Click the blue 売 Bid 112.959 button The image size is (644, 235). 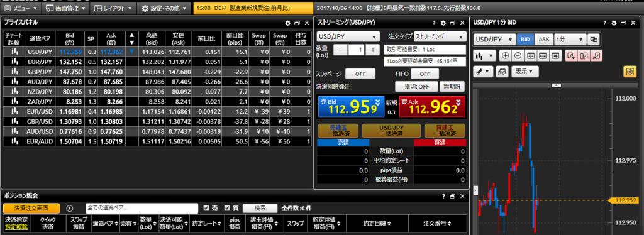(x=352, y=107)
